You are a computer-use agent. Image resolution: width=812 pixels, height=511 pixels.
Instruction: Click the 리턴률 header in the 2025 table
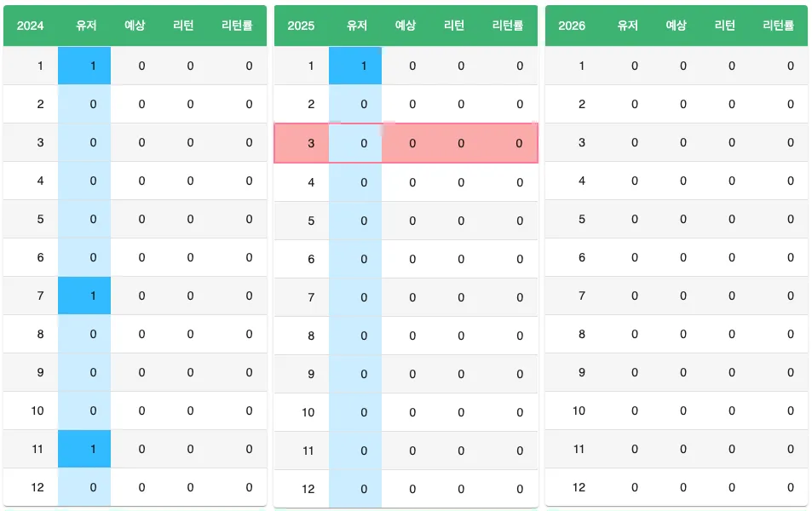click(x=508, y=26)
